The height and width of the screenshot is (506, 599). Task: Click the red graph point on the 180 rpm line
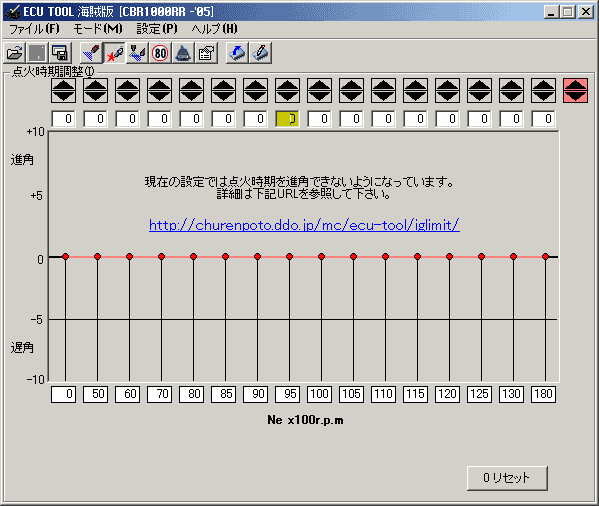pos(546,256)
